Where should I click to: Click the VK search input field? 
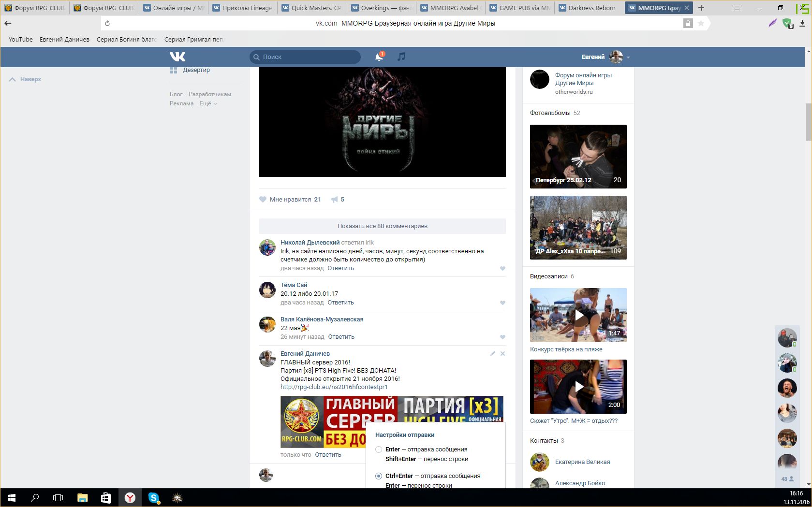310,57
